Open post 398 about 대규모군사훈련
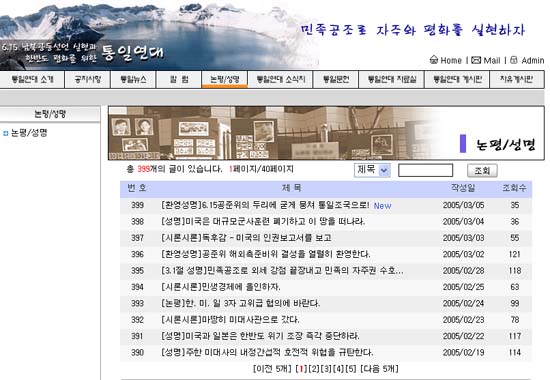 pyautogui.click(x=263, y=221)
